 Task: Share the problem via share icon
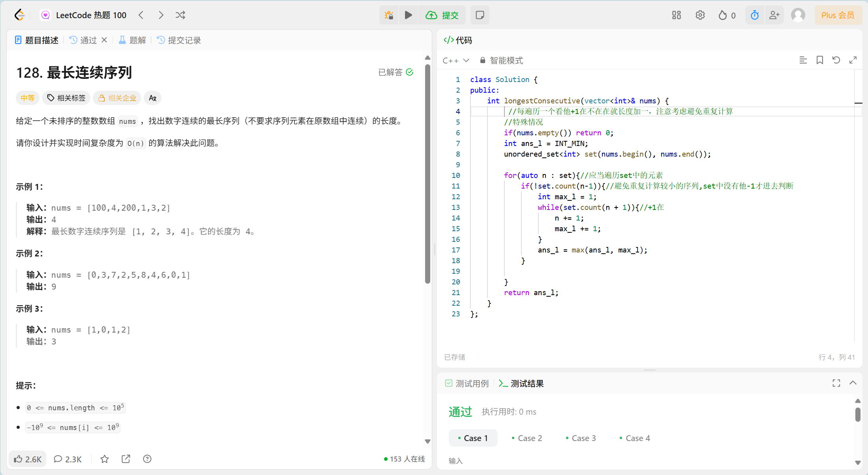click(x=126, y=459)
